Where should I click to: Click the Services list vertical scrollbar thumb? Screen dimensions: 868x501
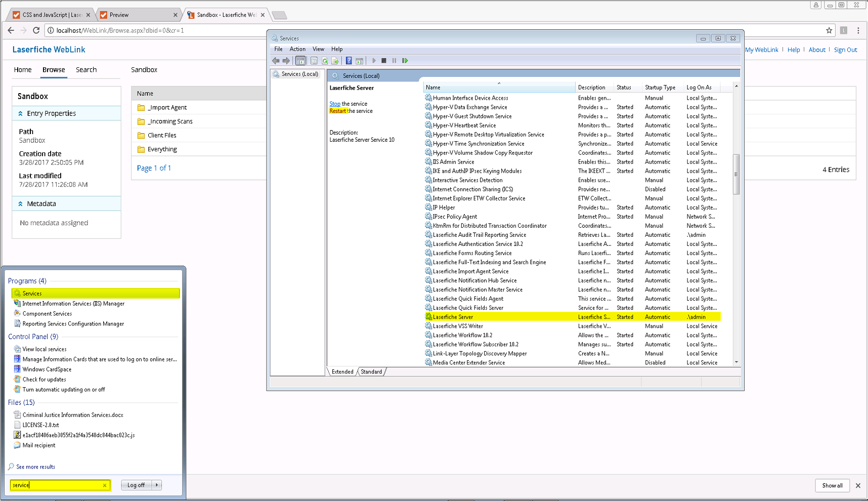(736, 174)
